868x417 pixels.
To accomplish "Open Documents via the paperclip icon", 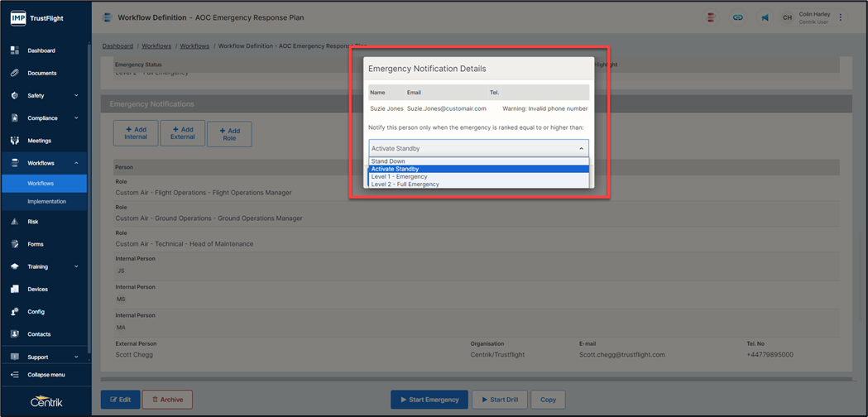I will coord(15,73).
